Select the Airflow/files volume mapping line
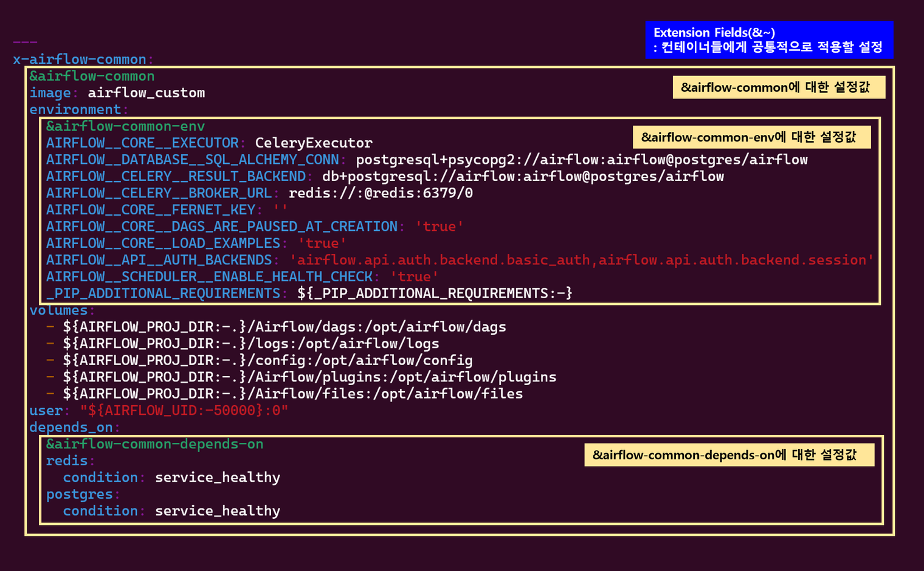The image size is (924, 571). point(293,394)
